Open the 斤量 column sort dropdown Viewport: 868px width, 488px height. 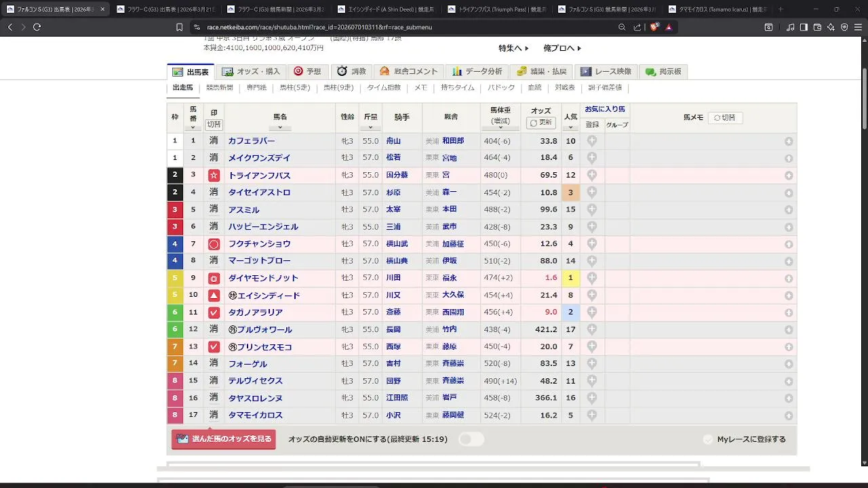click(370, 127)
